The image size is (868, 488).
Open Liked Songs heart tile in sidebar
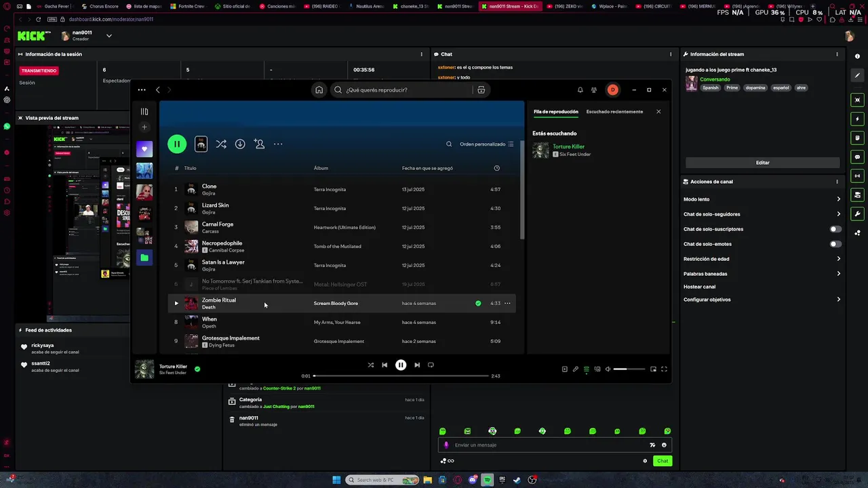[144, 149]
